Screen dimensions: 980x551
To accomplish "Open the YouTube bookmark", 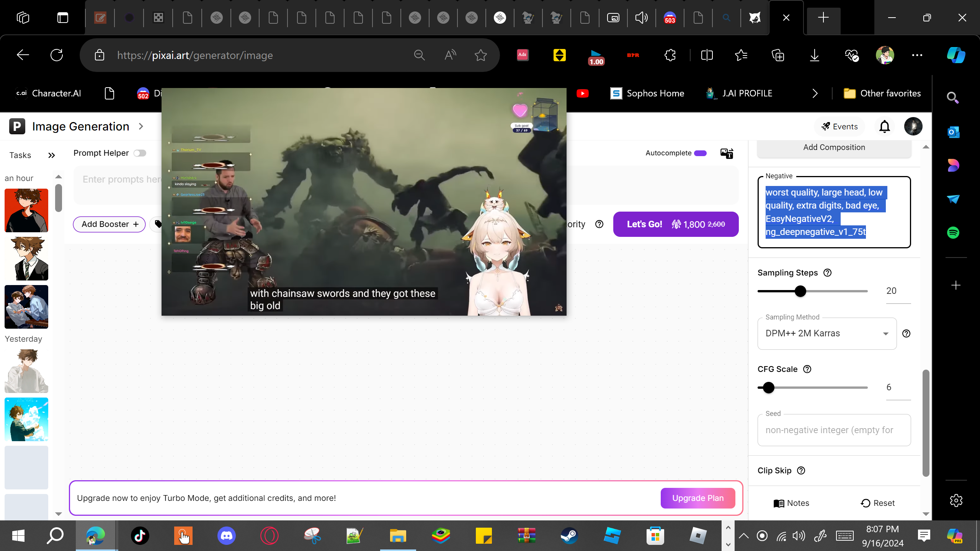I will [583, 93].
